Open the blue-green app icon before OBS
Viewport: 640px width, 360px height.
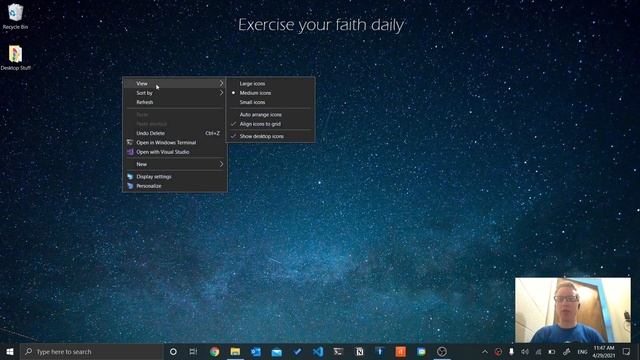421,351
